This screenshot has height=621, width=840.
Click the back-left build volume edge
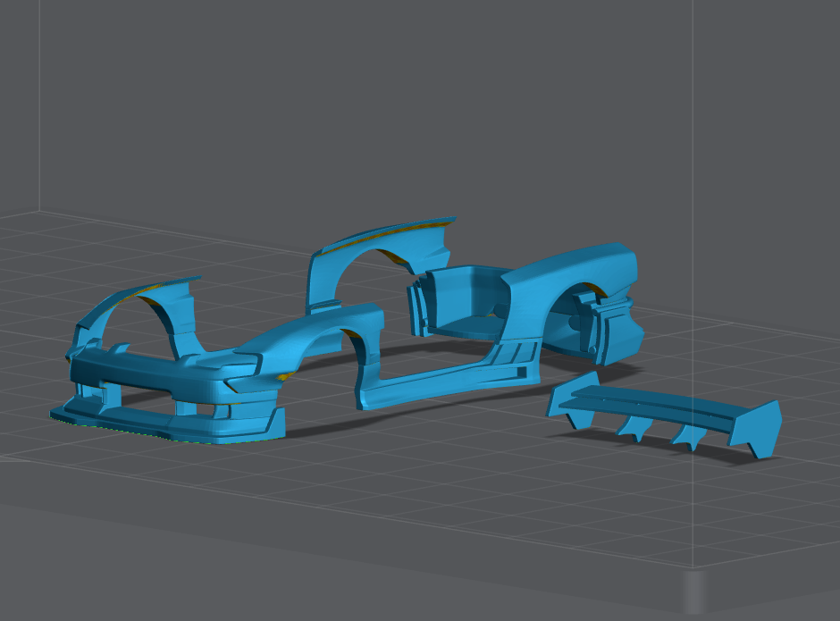38,107
